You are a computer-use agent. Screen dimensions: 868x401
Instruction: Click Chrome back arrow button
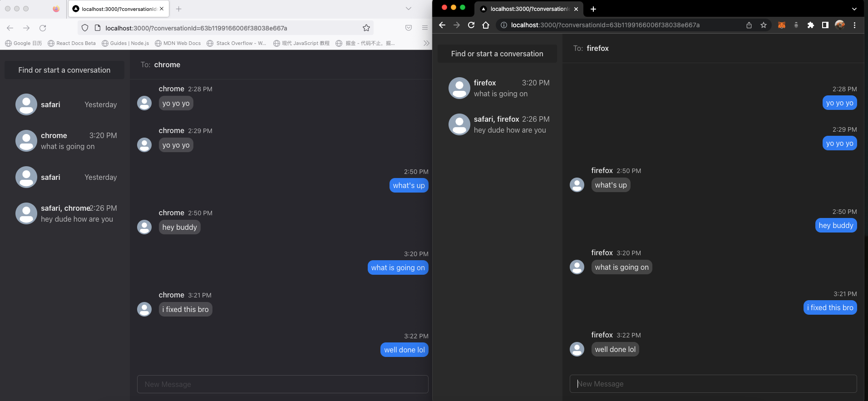tap(442, 25)
